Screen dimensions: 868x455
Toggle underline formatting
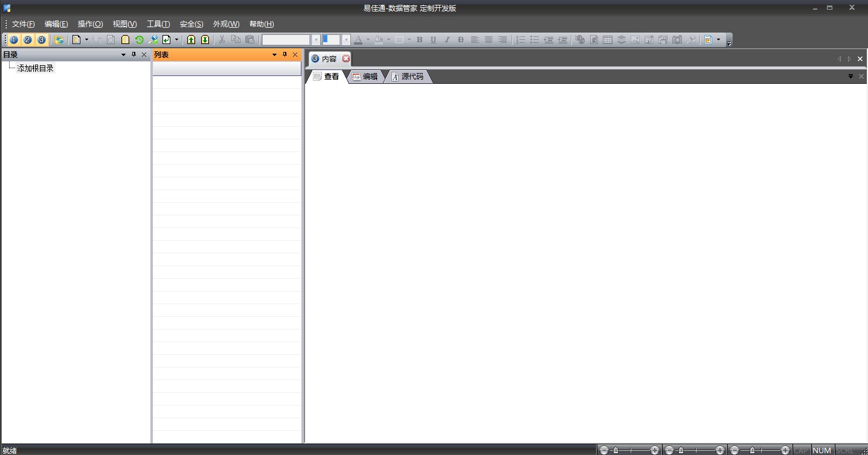click(433, 40)
